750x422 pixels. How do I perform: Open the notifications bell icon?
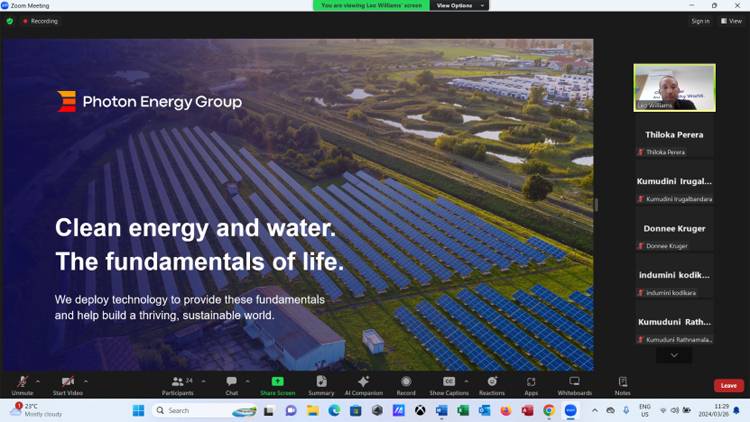click(737, 411)
